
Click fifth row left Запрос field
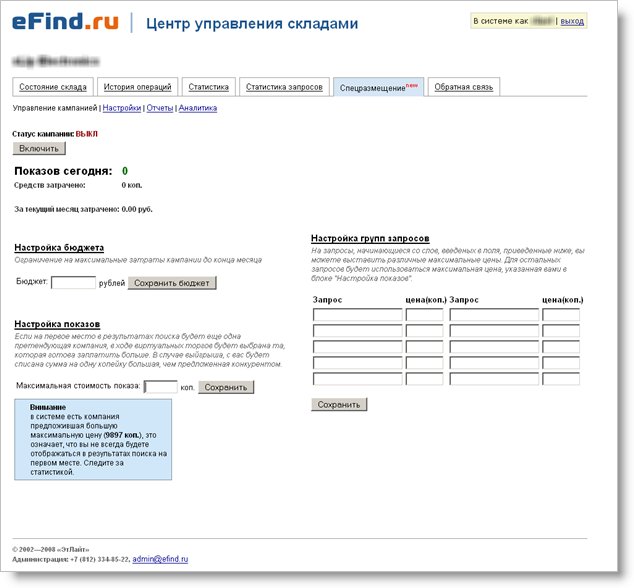point(357,379)
